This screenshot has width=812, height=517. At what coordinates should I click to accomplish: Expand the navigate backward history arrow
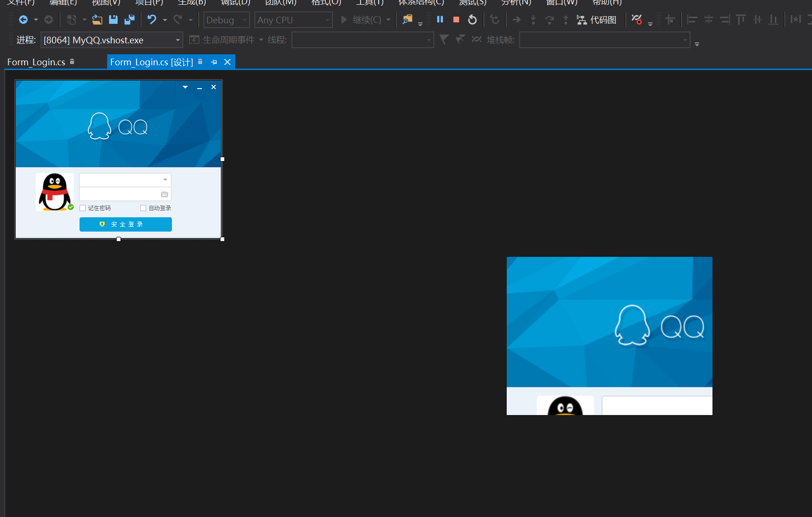36,20
